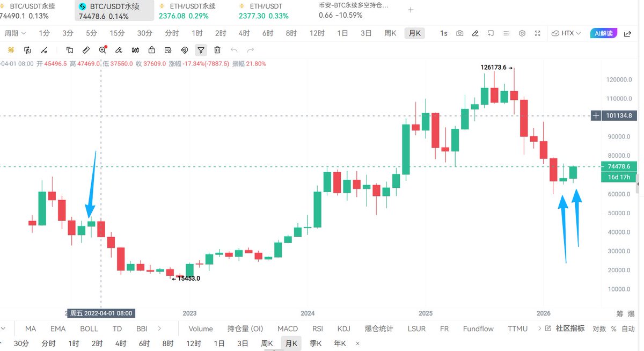Viewport: 644px width, 351px height.
Task: Toggle the EMA indicator
Action: point(58,328)
